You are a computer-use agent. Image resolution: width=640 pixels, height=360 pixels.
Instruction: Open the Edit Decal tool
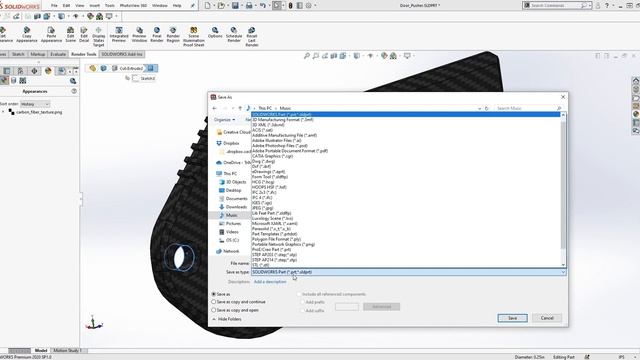tap(84, 34)
